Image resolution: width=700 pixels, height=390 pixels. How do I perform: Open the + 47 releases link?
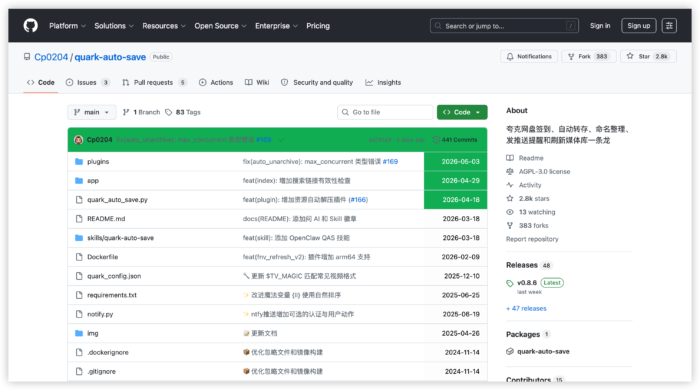pos(526,308)
